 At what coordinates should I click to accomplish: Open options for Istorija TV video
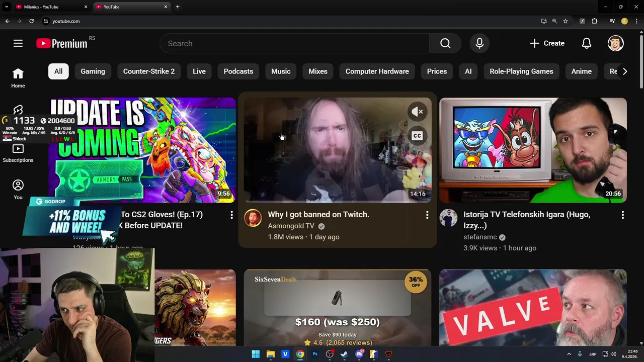pyautogui.click(x=623, y=215)
